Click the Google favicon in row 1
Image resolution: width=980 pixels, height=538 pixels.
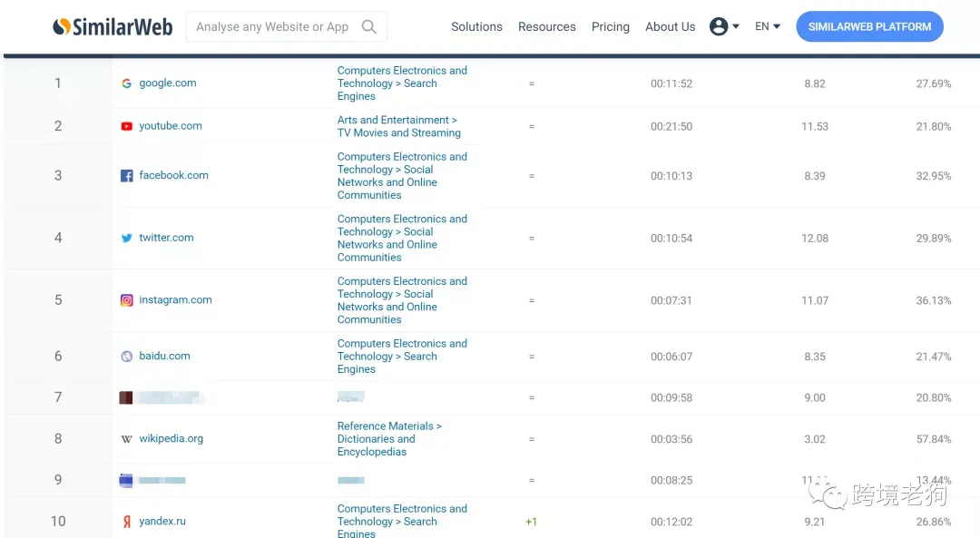pyautogui.click(x=126, y=83)
